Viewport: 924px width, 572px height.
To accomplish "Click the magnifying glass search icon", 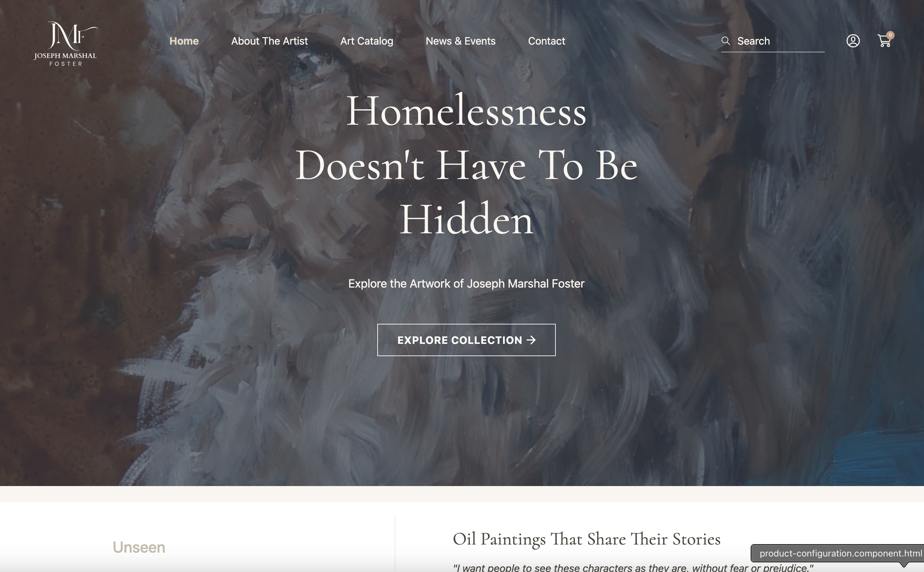I will [x=725, y=41].
